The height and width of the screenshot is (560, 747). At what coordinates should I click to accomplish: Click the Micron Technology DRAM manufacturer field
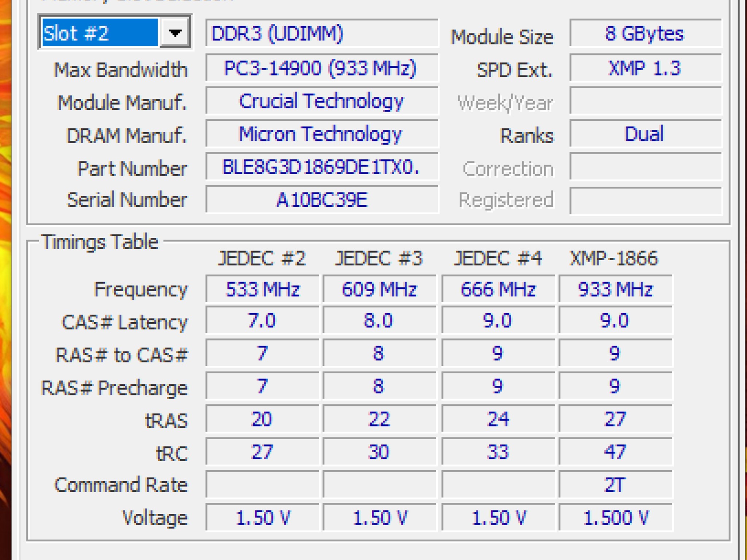pyautogui.click(x=322, y=134)
